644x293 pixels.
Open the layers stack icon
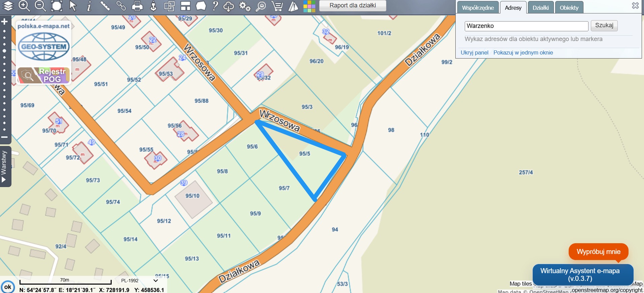pyautogui.click(x=8, y=6)
